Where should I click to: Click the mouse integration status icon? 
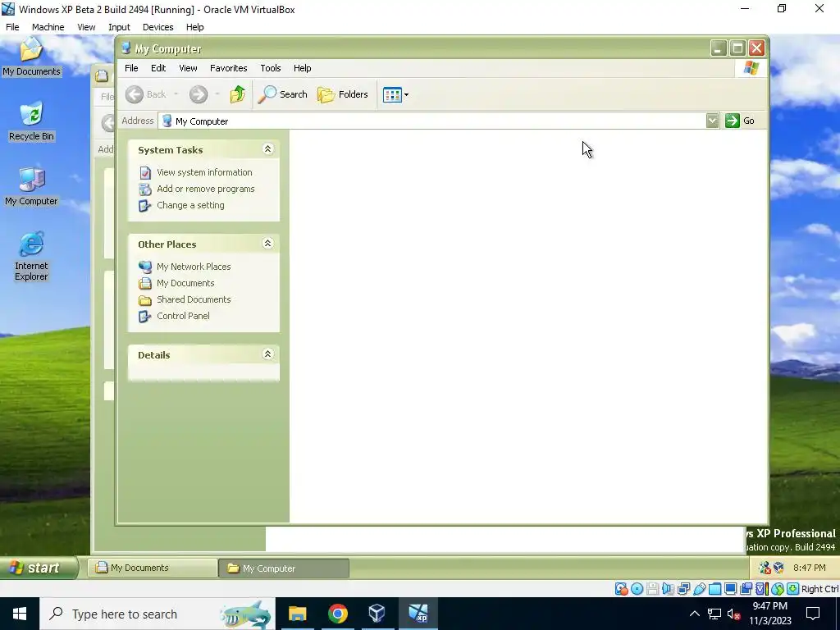(778, 589)
